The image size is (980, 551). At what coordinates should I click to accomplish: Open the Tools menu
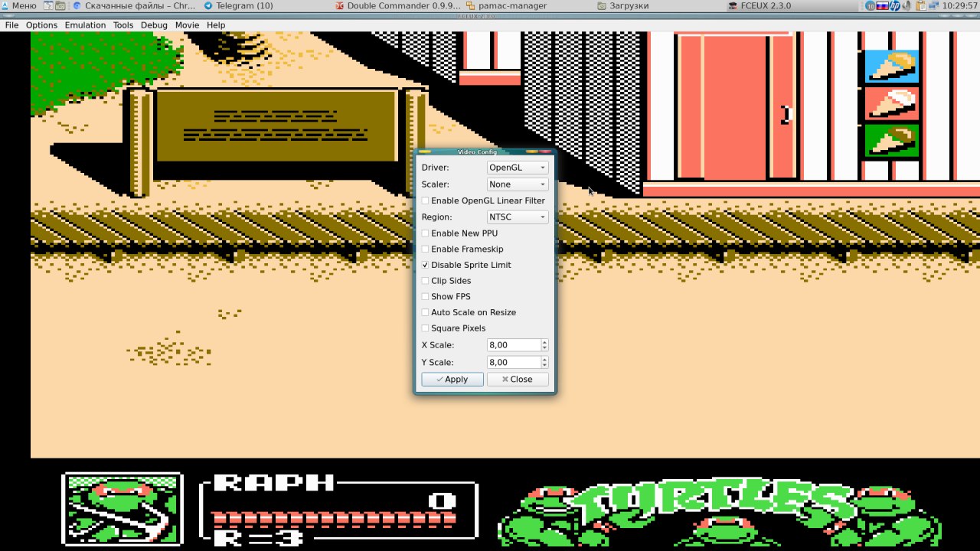click(x=123, y=25)
